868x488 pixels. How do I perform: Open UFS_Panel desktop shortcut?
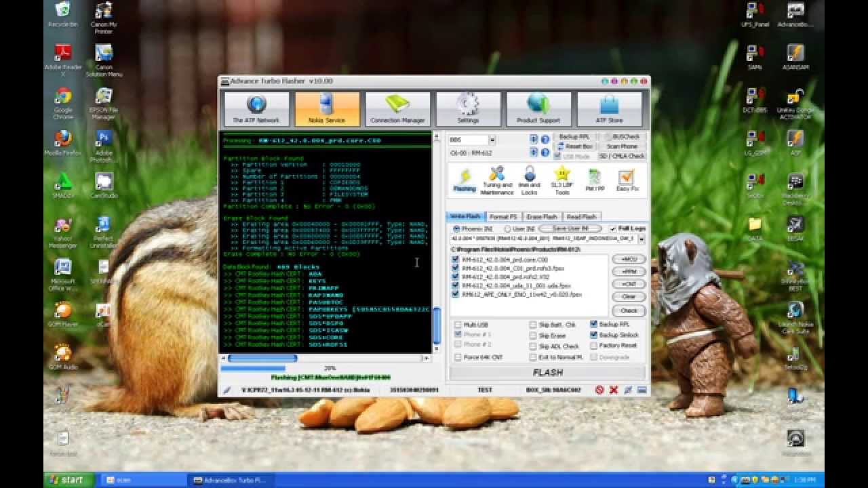tap(754, 15)
